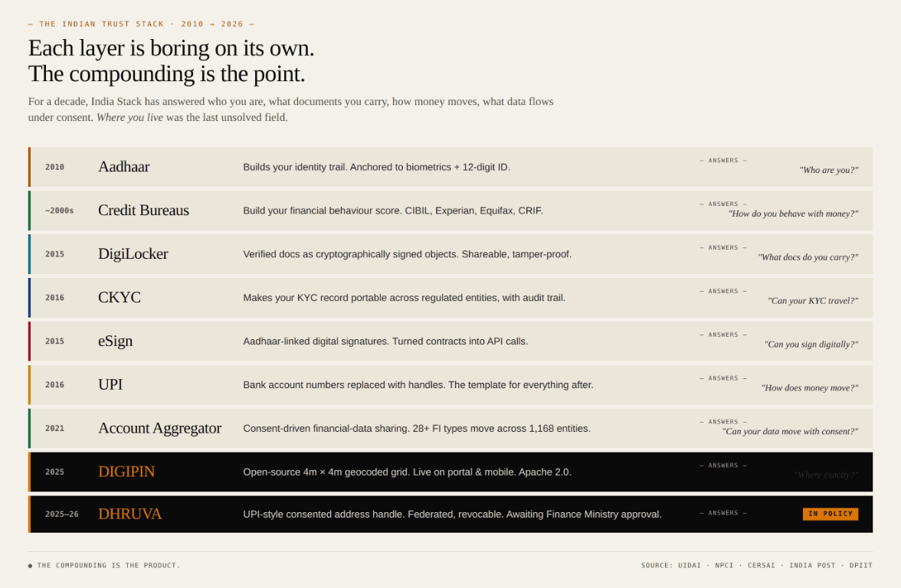The height and width of the screenshot is (588, 901).
Task: Select "How does money move?" quote
Action: click(x=810, y=388)
